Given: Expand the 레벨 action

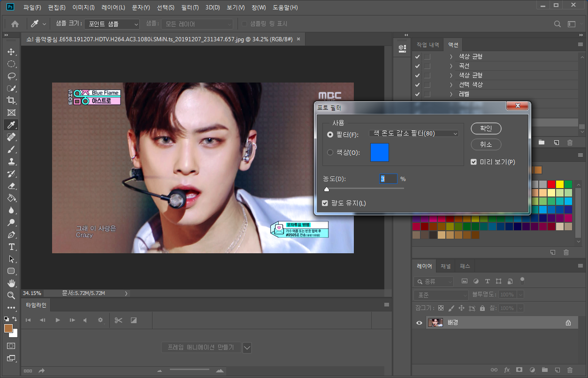Looking at the screenshot, I should coord(451,94).
